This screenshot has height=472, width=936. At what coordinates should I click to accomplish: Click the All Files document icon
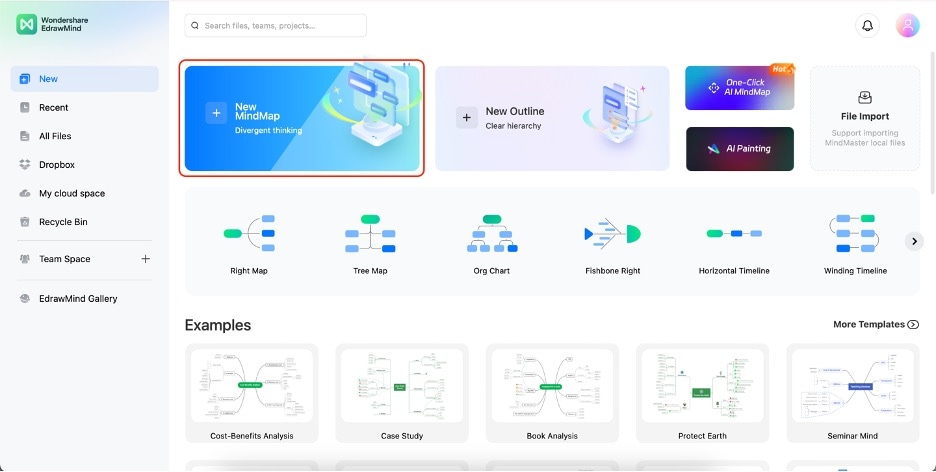24,136
